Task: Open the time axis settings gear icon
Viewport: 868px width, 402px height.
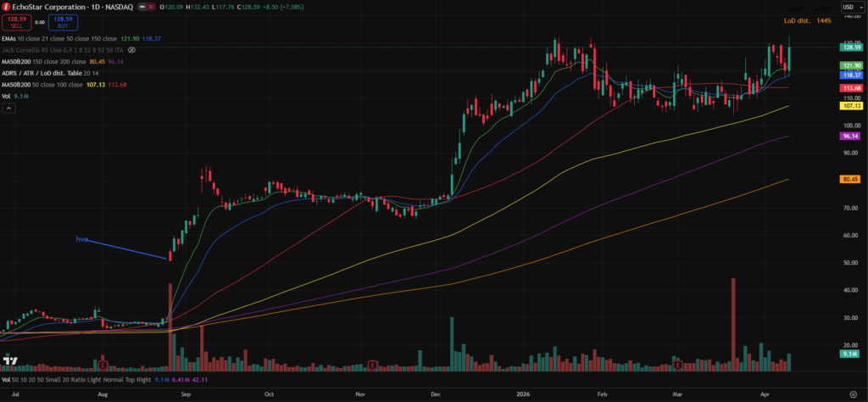Action: (851, 394)
